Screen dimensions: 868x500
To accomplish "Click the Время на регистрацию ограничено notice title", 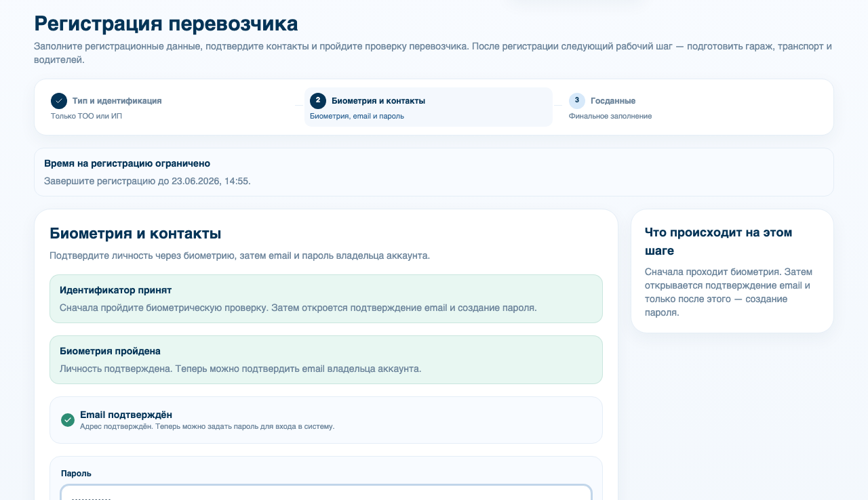I will click(x=127, y=163).
